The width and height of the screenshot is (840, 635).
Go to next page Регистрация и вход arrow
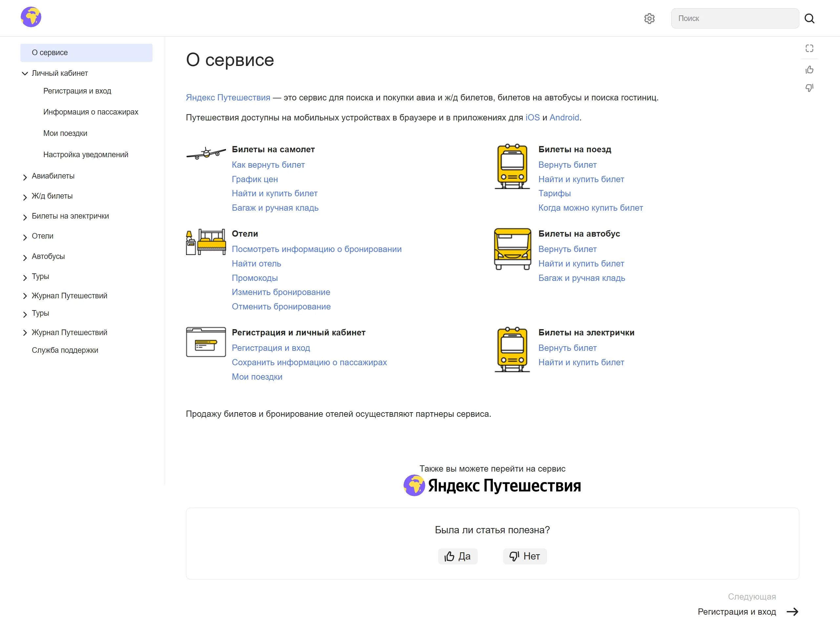tap(792, 611)
